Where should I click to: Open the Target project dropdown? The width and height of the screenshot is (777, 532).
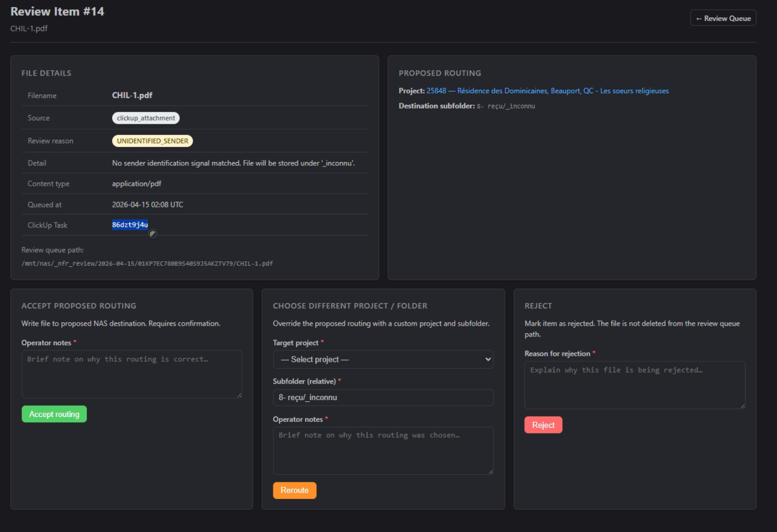[382, 360]
